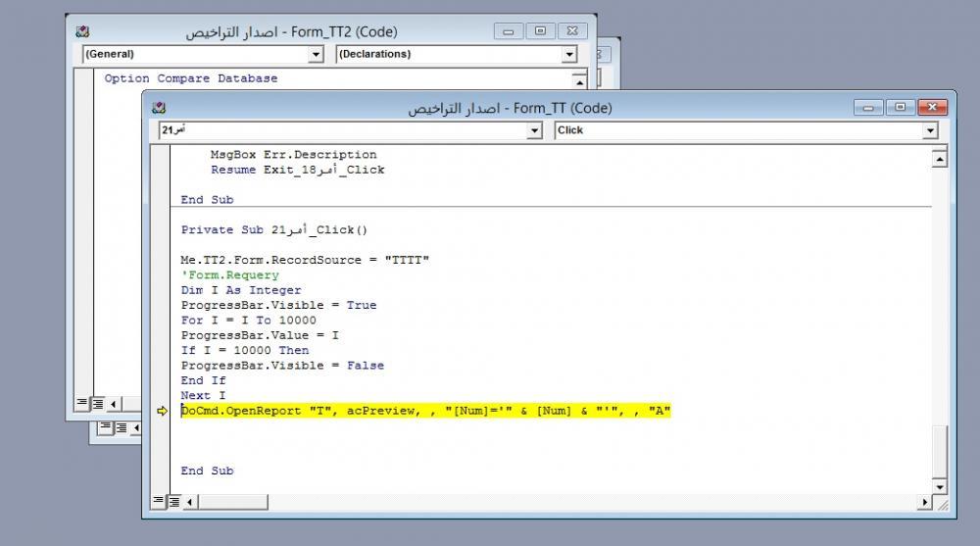Image resolution: width=980 pixels, height=546 pixels.
Task: Maximize the Form_TT code window
Action: [x=900, y=108]
